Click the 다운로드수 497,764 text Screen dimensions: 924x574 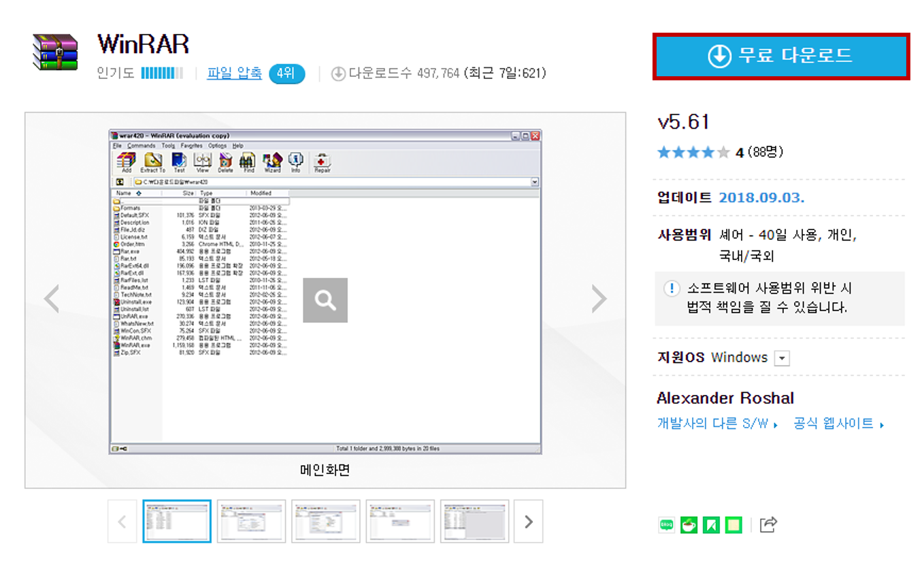(x=404, y=74)
